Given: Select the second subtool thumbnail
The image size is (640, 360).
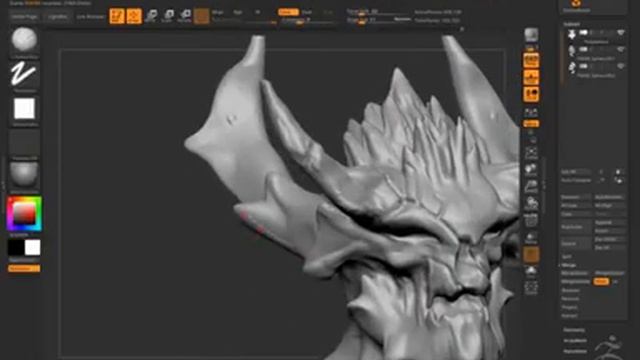Looking at the screenshot, I should [571, 51].
